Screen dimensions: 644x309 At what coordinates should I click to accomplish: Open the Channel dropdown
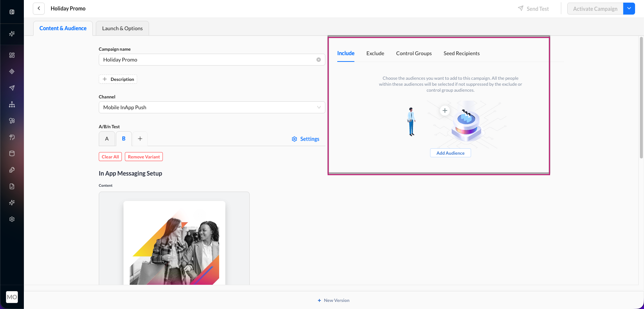coord(212,107)
